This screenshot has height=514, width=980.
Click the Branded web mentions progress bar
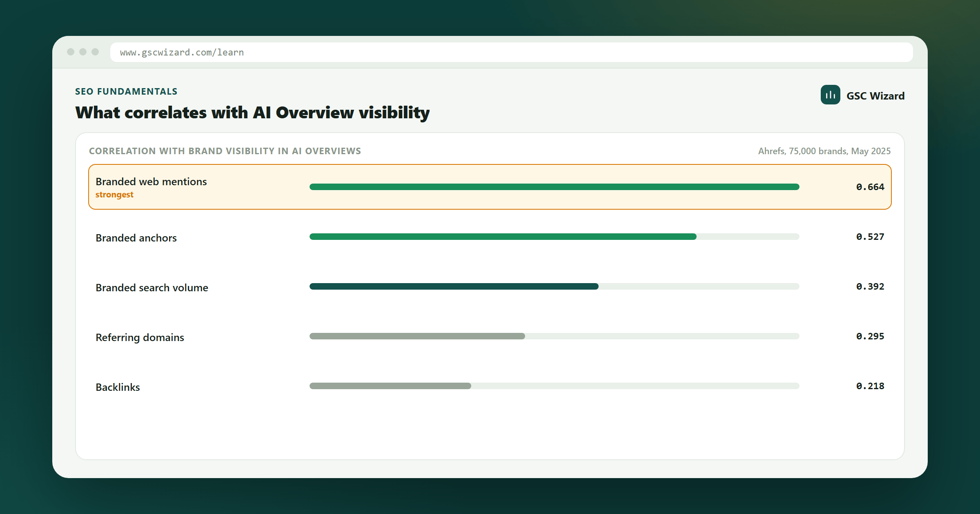[x=554, y=187]
